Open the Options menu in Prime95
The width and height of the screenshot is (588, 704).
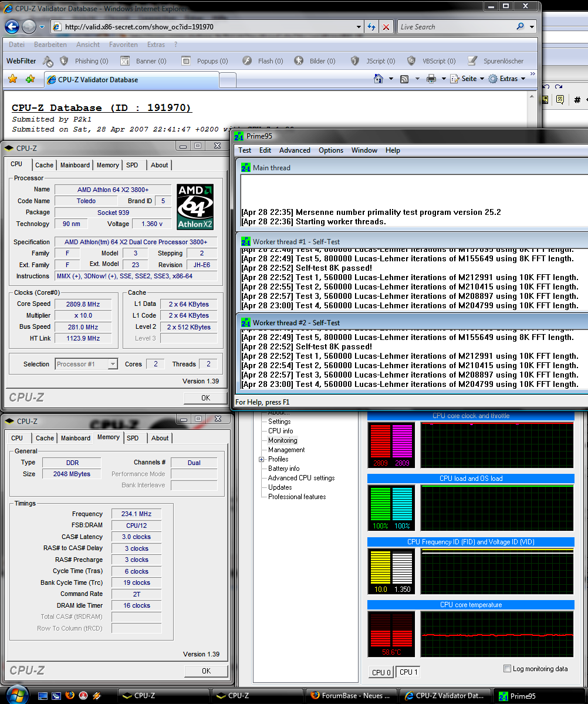pyautogui.click(x=330, y=150)
